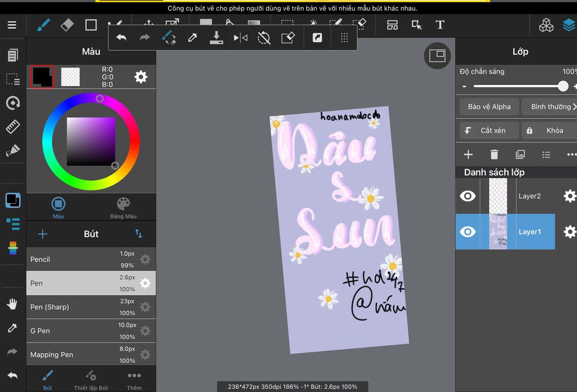This screenshot has height=392, width=577.
Task: Open the Thiết lập Bút tab
Action: point(91,380)
